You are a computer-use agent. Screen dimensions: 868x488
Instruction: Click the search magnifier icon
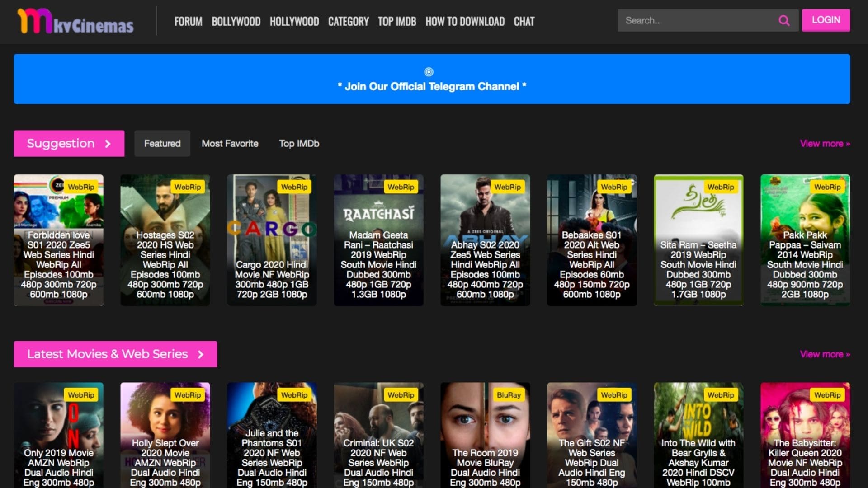[784, 21]
